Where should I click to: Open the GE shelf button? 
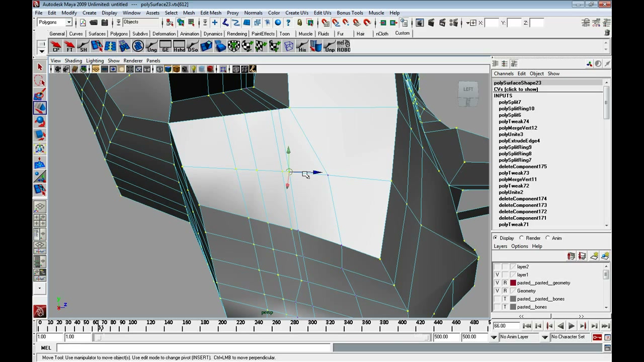166,47
